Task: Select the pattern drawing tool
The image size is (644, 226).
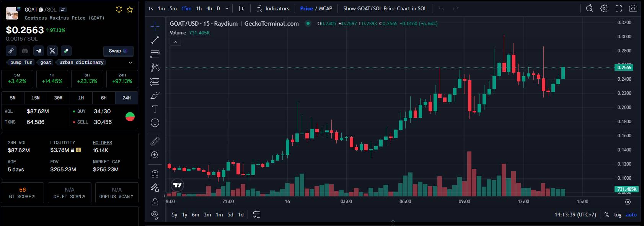Action: [x=155, y=67]
